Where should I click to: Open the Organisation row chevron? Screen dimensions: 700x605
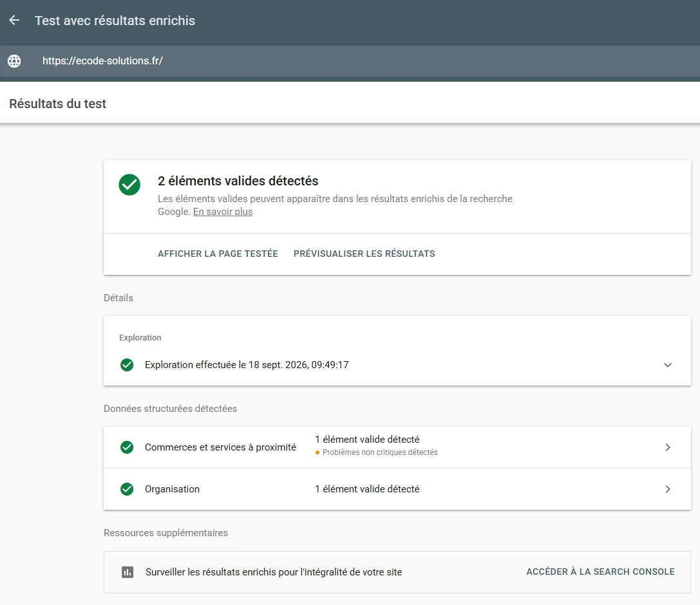[x=668, y=489]
